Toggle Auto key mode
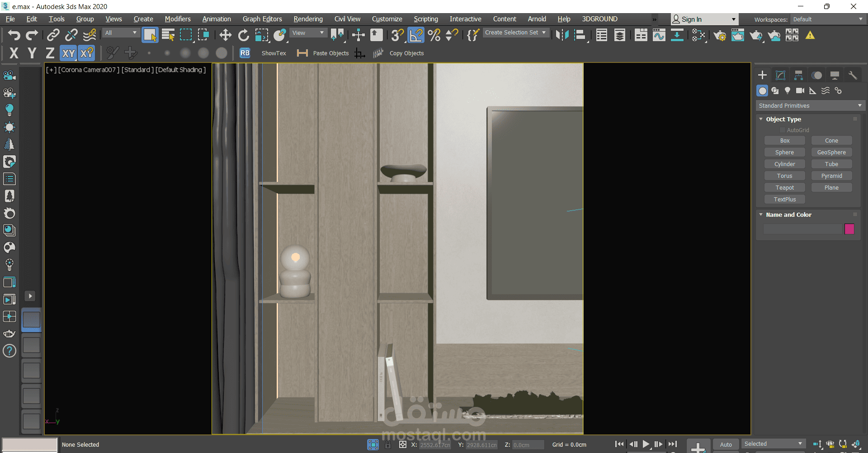This screenshot has width=868, height=453. coord(726,444)
